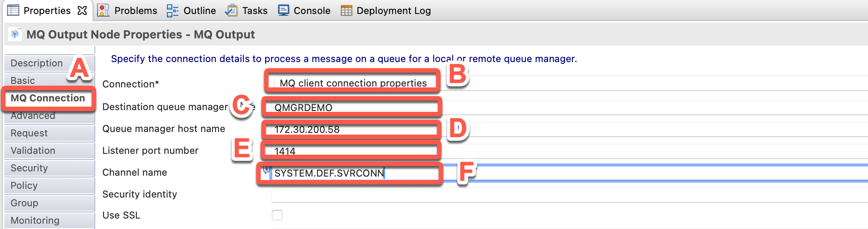Click the MQ Output node icon

(15, 34)
